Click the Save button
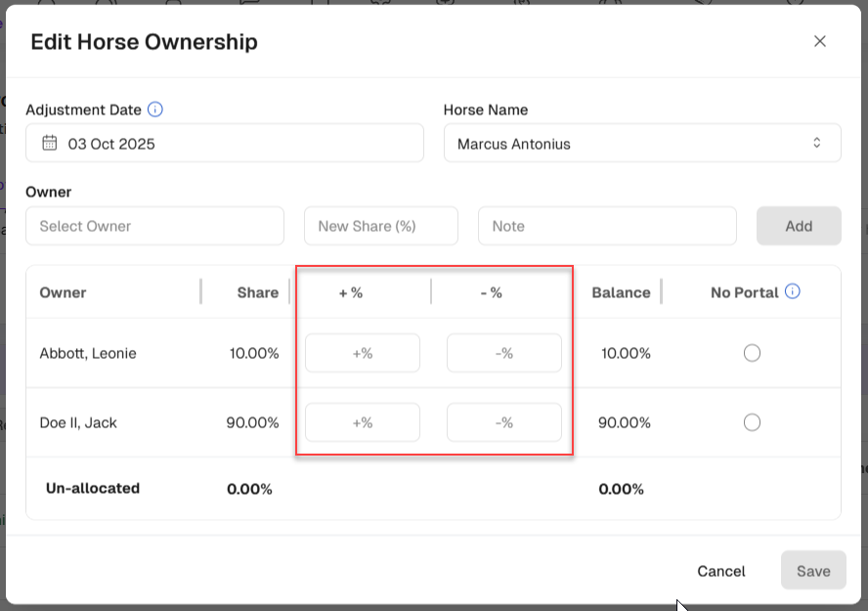The image size is (868, 611). coord(812,571)
